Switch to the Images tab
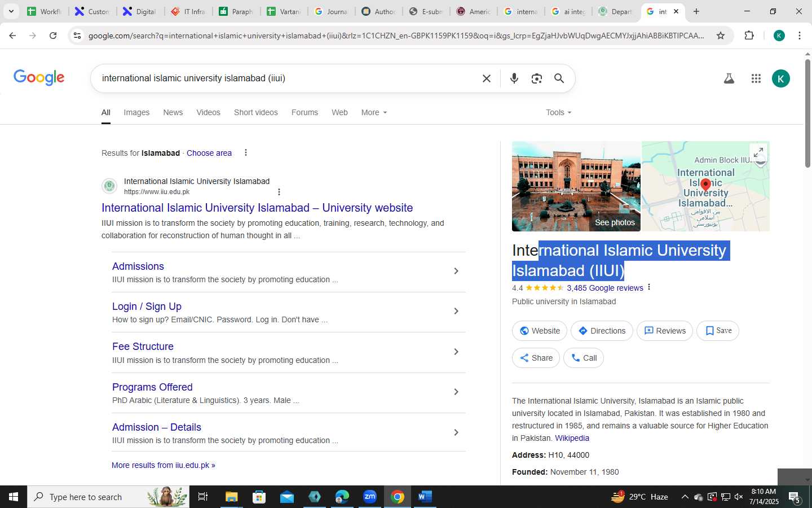 tap(136, 112)
